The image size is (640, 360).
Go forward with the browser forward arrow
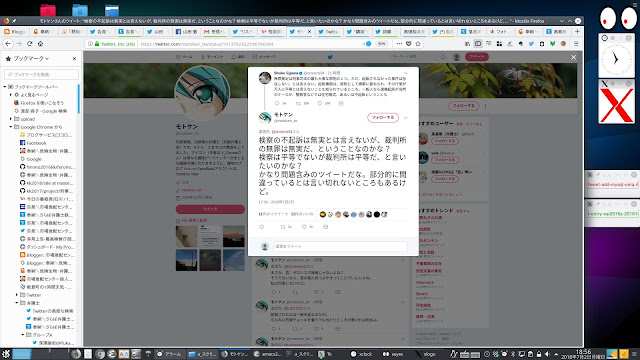click(19, 43)
